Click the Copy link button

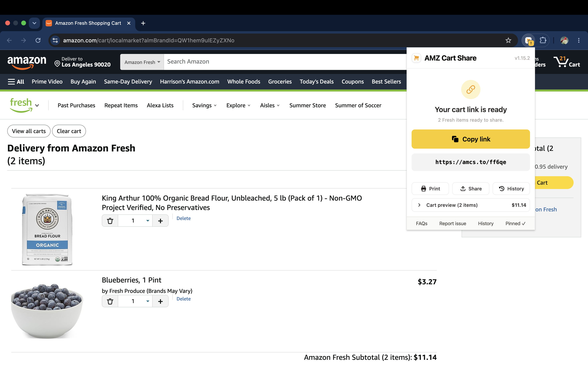471,139
